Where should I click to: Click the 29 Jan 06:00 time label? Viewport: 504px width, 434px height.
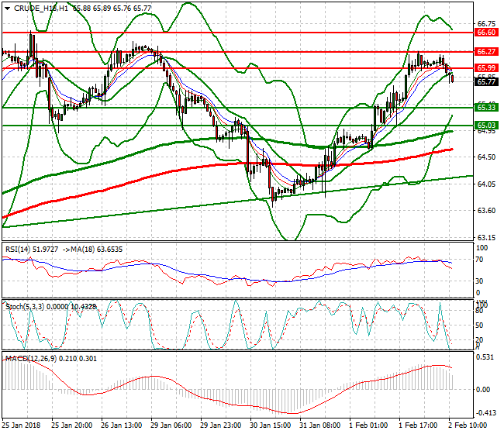pos(171,425)
